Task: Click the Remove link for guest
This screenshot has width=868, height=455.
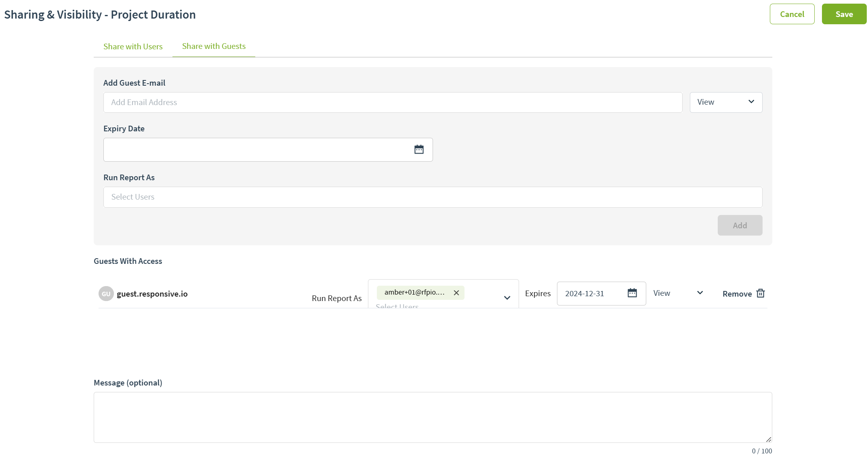Action: click(737, 294)
